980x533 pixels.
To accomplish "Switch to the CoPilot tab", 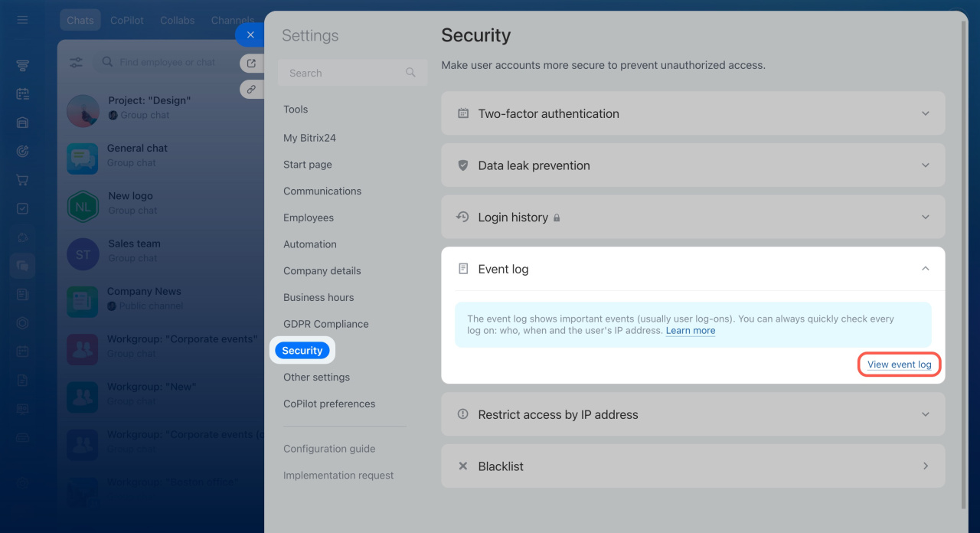I will click(x=126, y=21).
